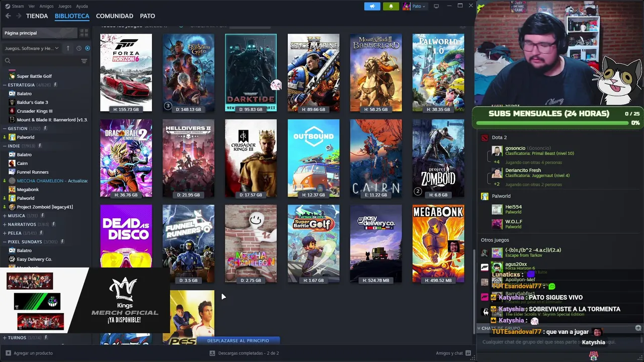This screenshot has height=362, width=644.
Task: Open the advanced filter lines icon
Action: point(84,61)
